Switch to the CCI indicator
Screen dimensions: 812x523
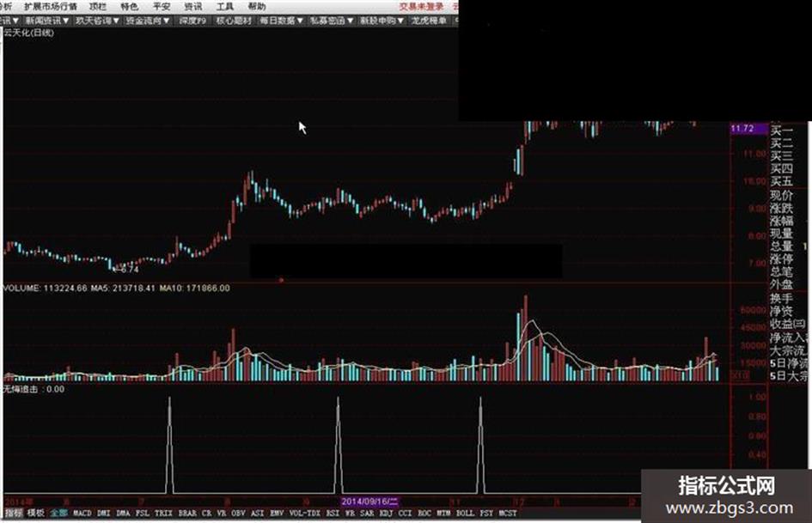tap(405, 513)
